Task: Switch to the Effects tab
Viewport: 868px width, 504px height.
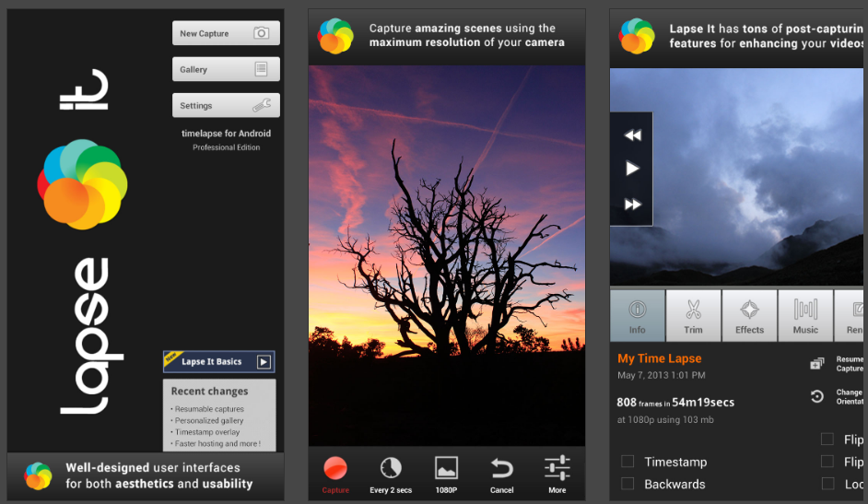Action: click(x=749, y=315)
